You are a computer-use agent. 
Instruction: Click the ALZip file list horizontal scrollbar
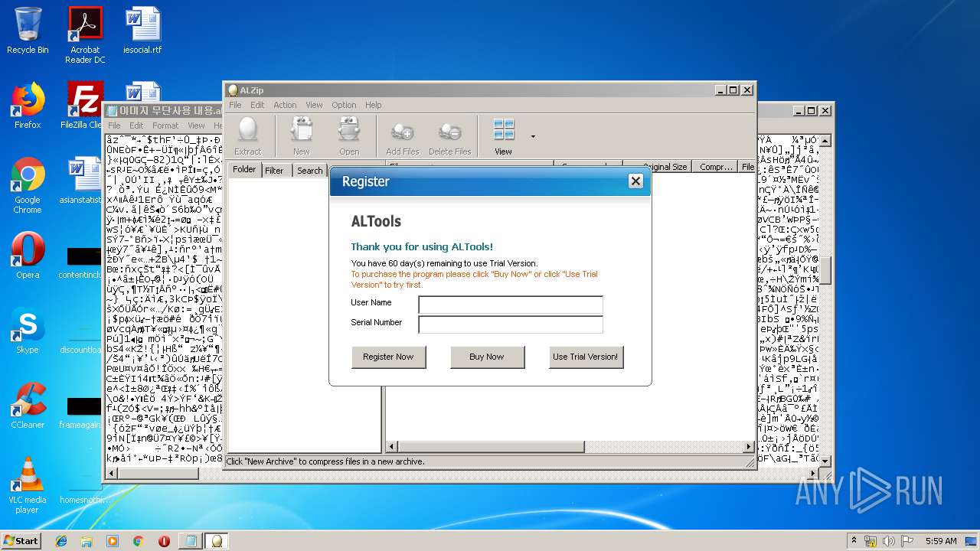(x=570, y=446)
